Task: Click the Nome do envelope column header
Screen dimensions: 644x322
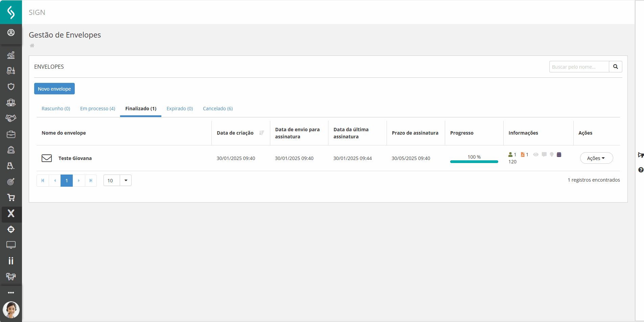Action: [64, 133]
